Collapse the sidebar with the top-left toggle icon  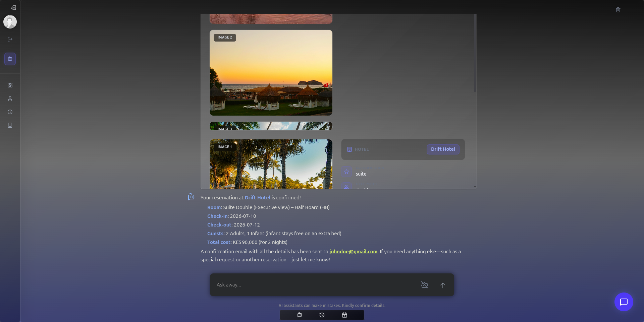13,8
